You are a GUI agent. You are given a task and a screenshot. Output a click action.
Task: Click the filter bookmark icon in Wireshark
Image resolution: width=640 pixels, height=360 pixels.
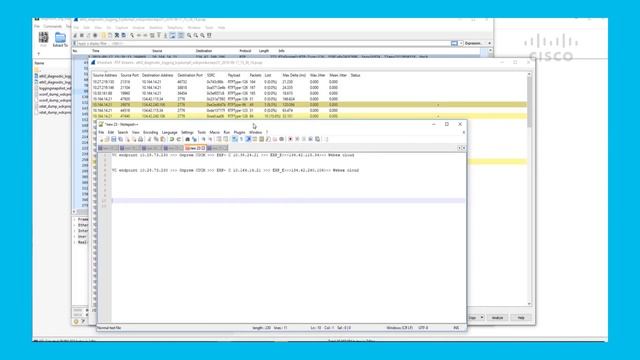(75, 43)
